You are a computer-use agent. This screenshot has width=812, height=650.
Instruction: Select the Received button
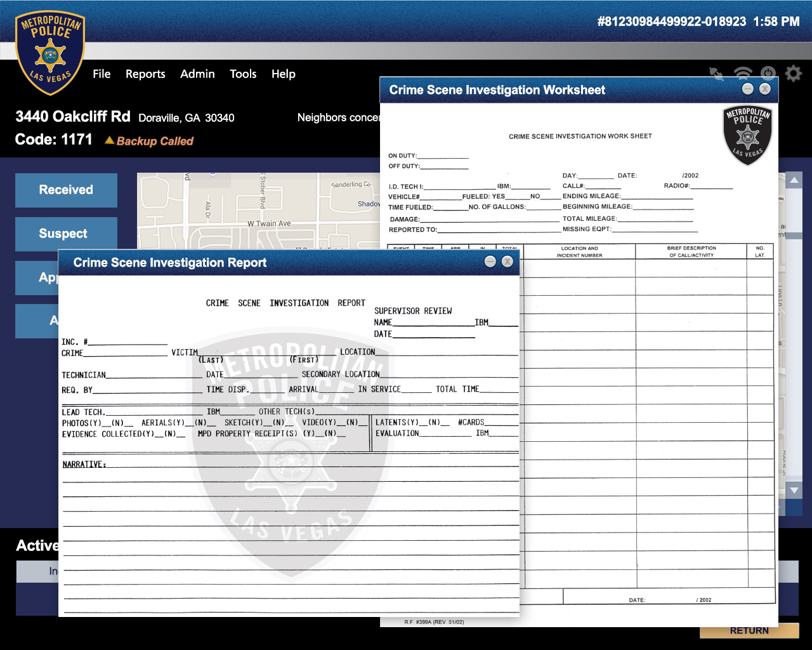tap(66, 190)
